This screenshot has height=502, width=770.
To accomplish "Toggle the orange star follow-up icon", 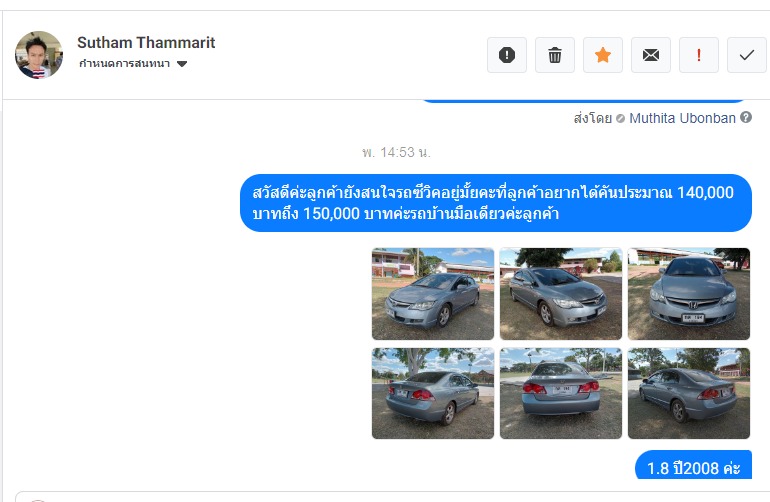I will pyautogui.click(x=603, y=55).
